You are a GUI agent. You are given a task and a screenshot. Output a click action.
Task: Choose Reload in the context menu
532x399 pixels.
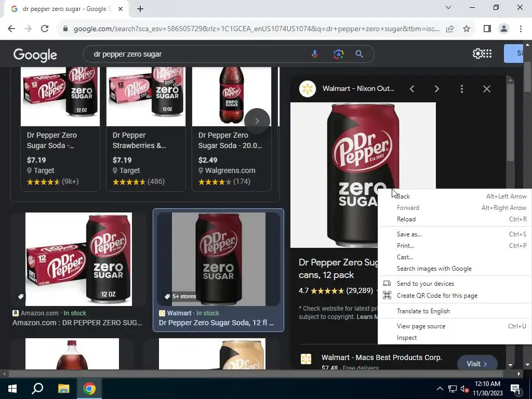(x=455, y=219)
